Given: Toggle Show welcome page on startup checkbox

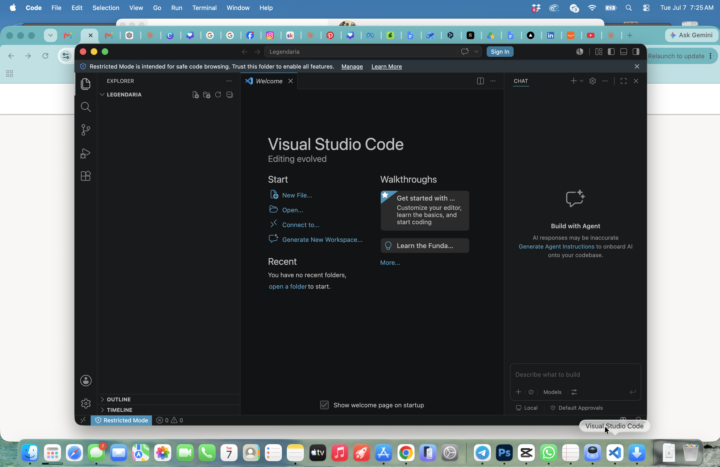Looking at the screenshot, I should (324, 405).
